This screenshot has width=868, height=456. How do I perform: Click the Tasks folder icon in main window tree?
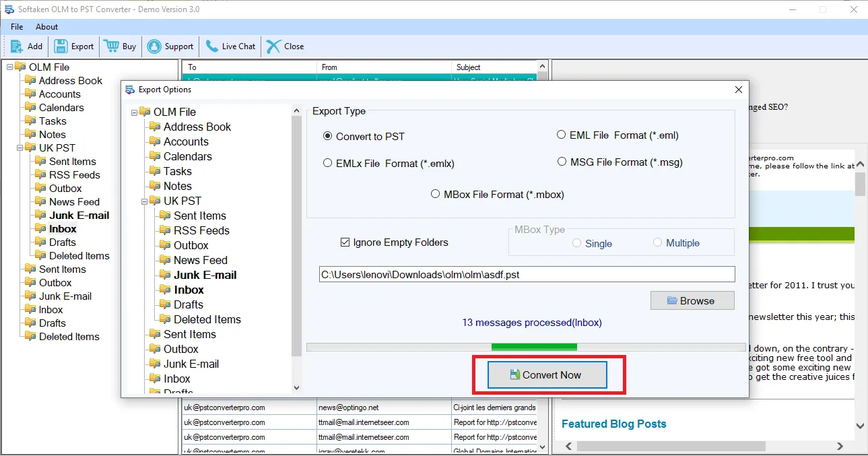pyautogui.click(x=30, y=121)
